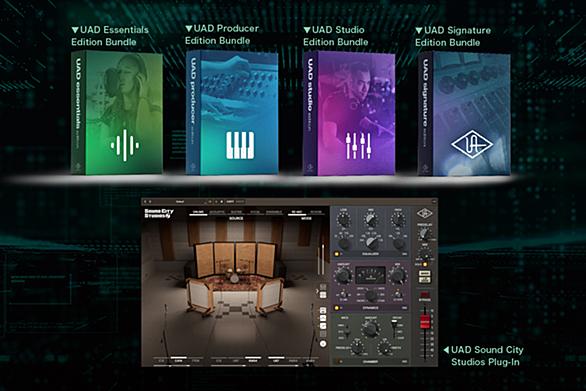Click the previous preset arrow in plug-in title bar
This screenshot has height=391, width=586.
145,202
